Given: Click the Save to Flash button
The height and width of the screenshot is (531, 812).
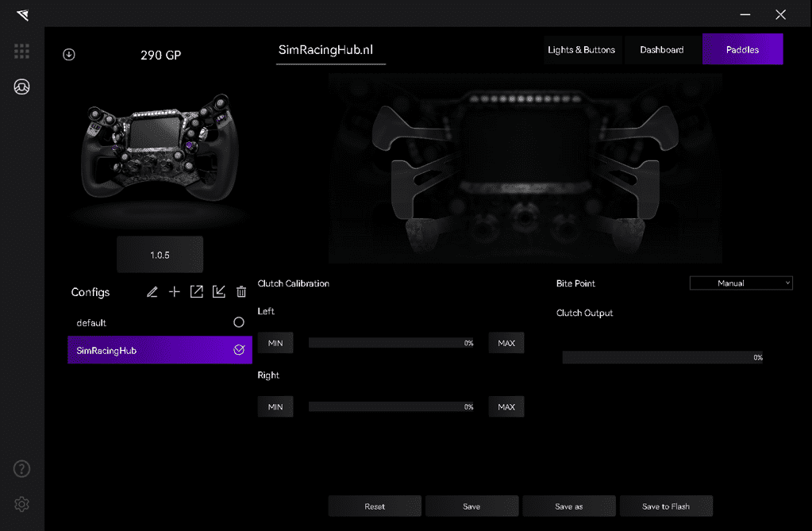Looking at the screenshot, I should click(x=665, y=506).
